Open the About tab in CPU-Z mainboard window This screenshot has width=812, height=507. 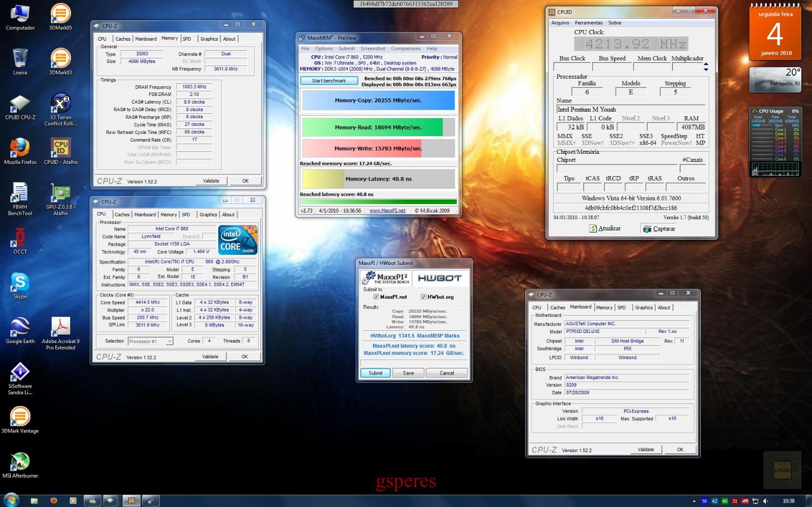(x=664, y=308)
